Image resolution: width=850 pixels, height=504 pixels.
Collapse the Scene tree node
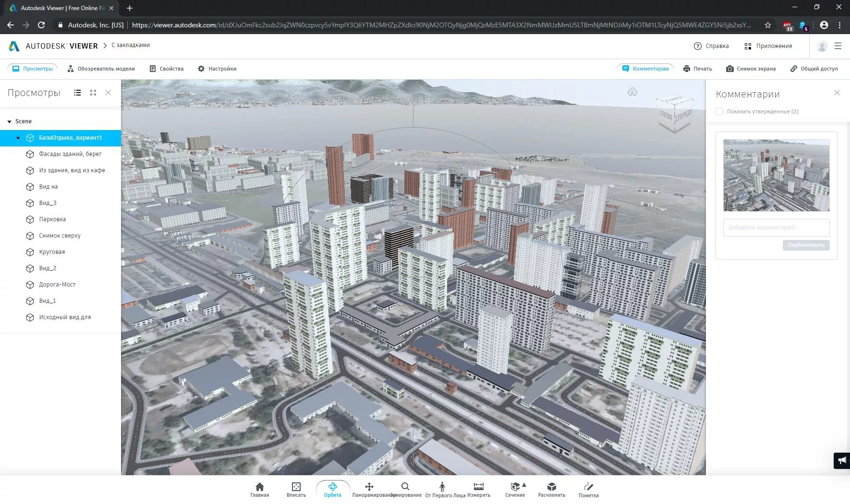pyautogui.click(x=8, y=121)
